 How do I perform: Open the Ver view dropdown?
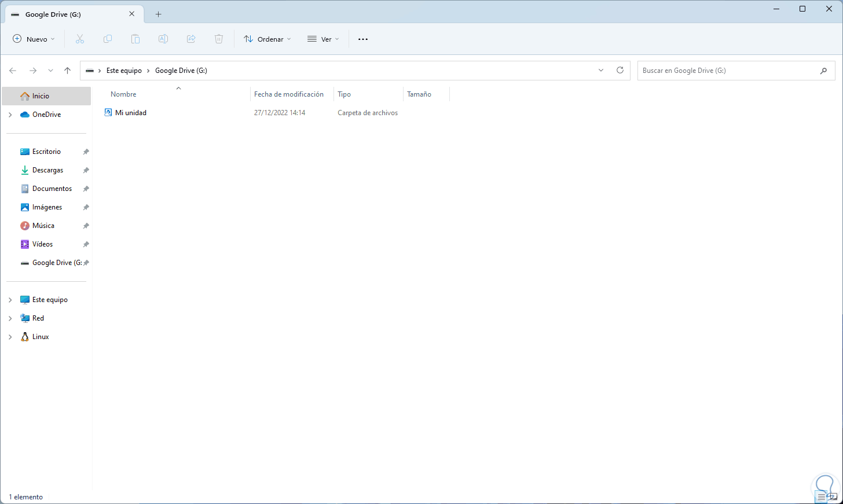323,39
